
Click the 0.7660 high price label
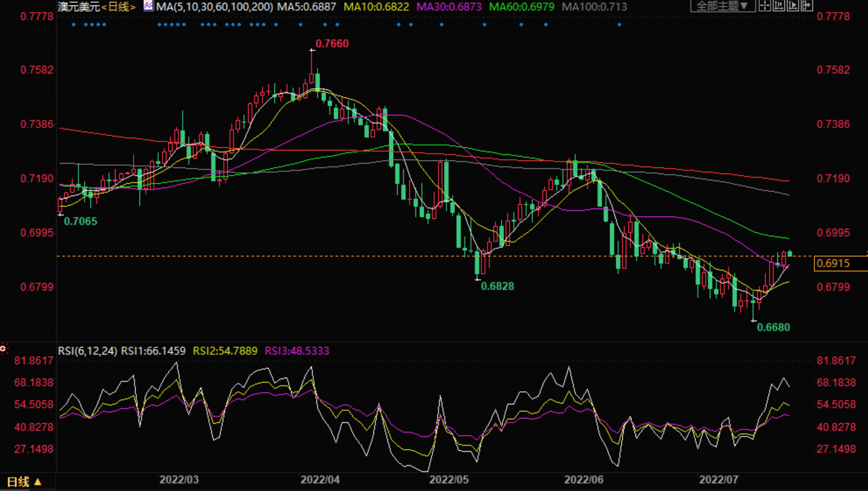[x=332, y=44]
